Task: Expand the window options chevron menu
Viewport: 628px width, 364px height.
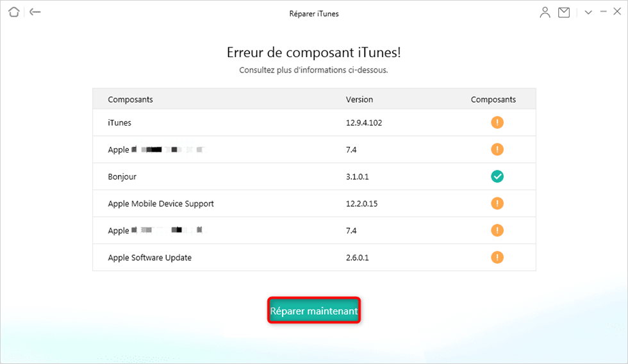Action: pyautogui.click(x=588, y=12)
